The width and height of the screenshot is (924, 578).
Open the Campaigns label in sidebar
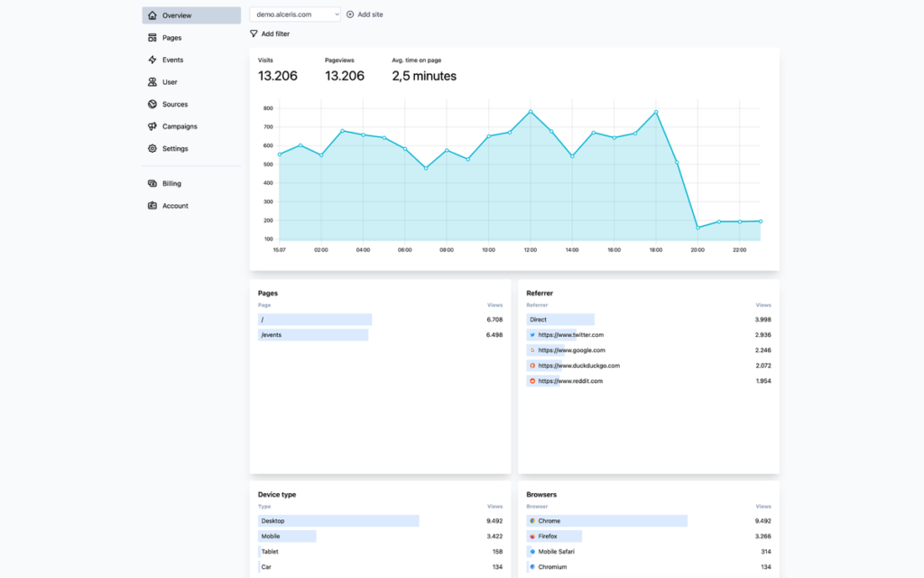pos(180,126)
